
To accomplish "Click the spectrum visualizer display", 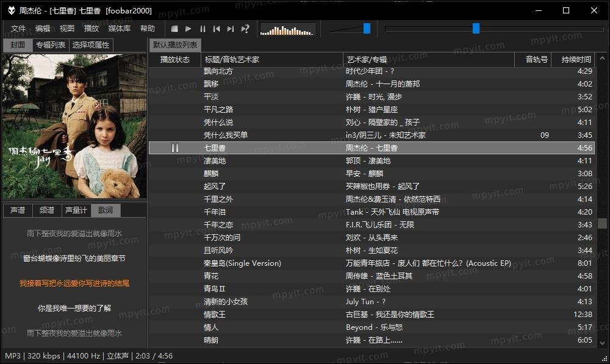I will [x=287, y=28].
